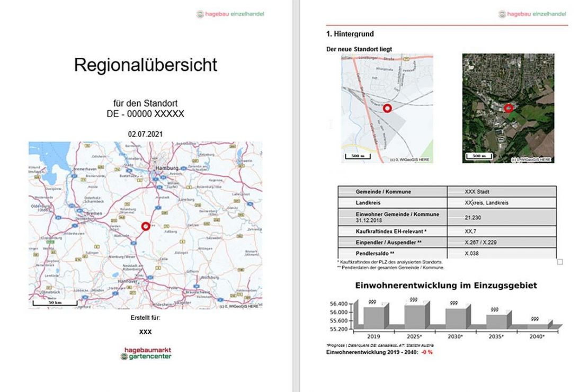Click the X.038 value cell
Screen dimensions: 588x392
point(502,253)
